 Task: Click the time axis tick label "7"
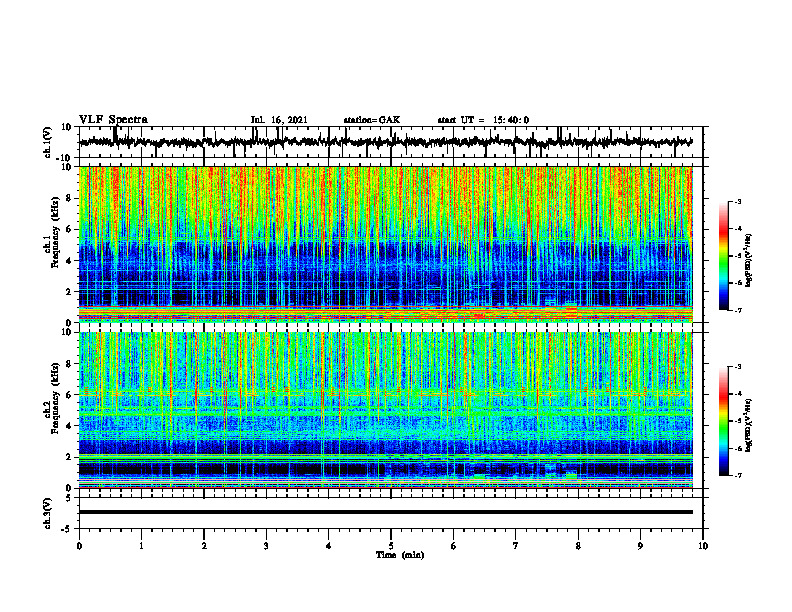click(x=516, y=546)
